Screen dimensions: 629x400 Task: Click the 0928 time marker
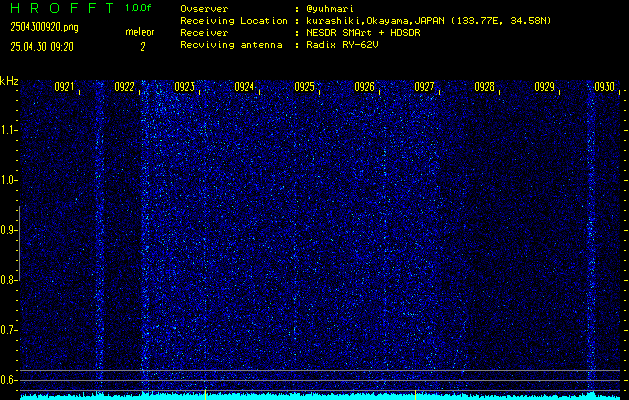pyautogui.click(x=485, y=87)
